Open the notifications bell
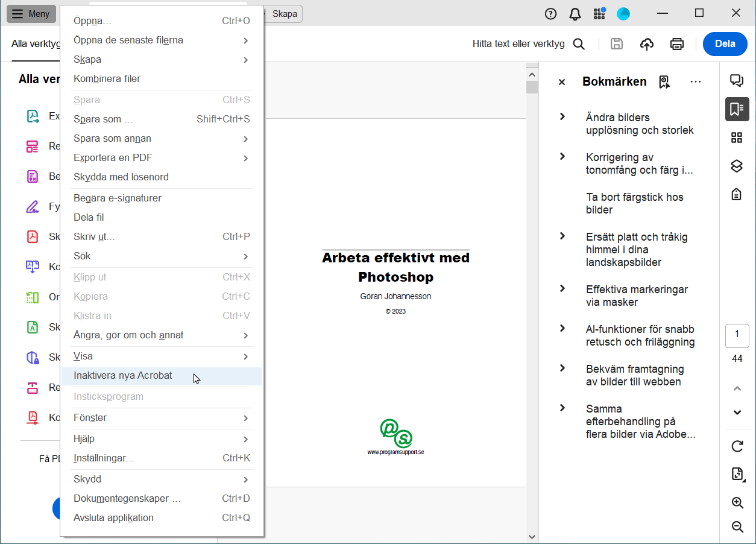 [x=575, y=14]
